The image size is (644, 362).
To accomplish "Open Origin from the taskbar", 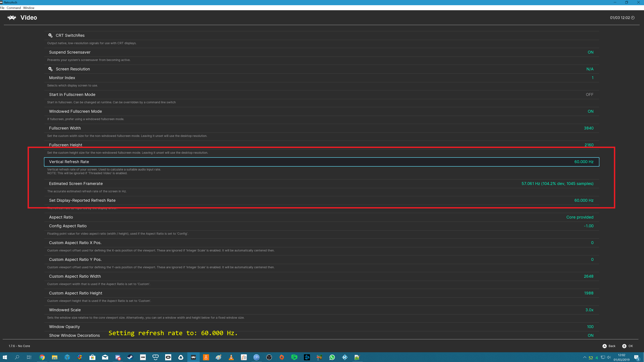I will [x=282, y=357].
